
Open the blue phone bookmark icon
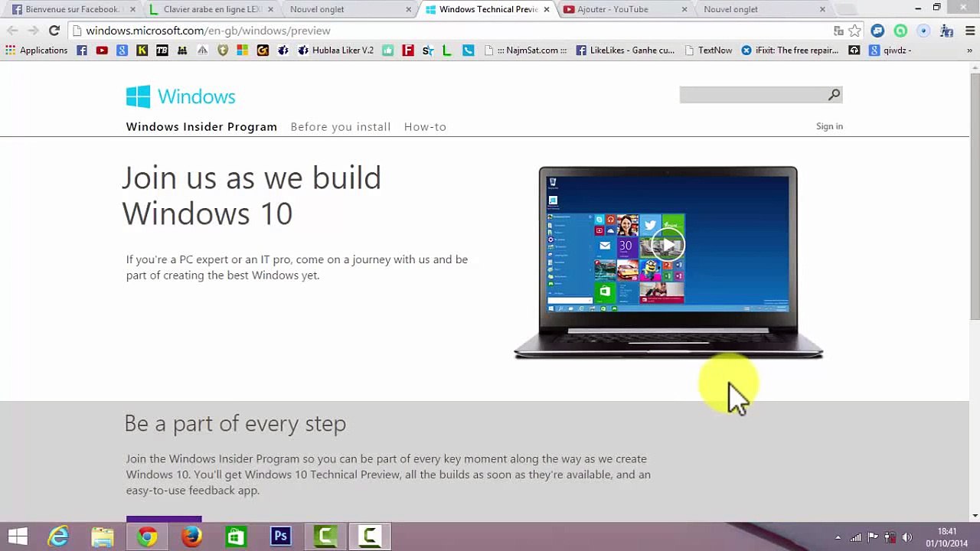468,51
